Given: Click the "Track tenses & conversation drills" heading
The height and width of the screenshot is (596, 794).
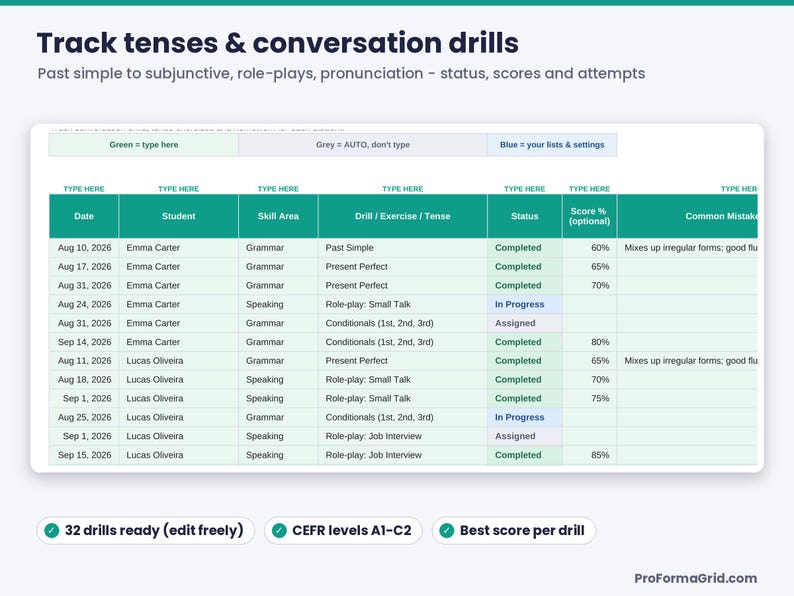Looking at the screenshot, I should tap(277, 43).
